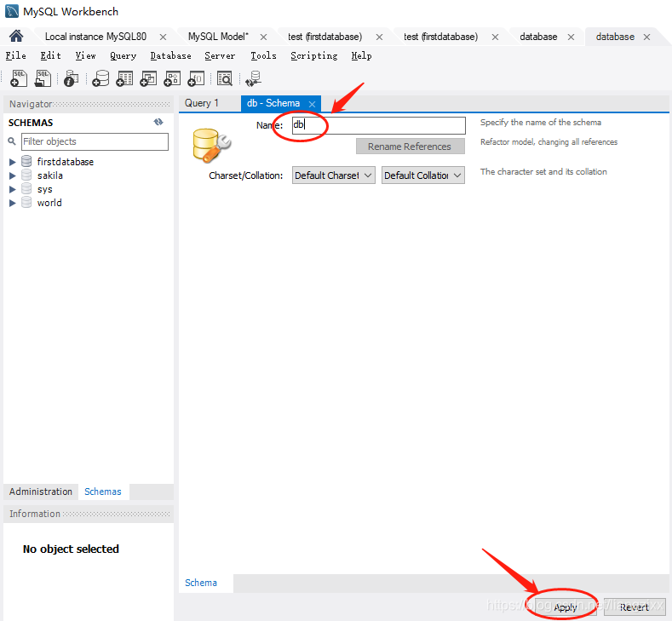Switch to the Query 1 tab

202,103
